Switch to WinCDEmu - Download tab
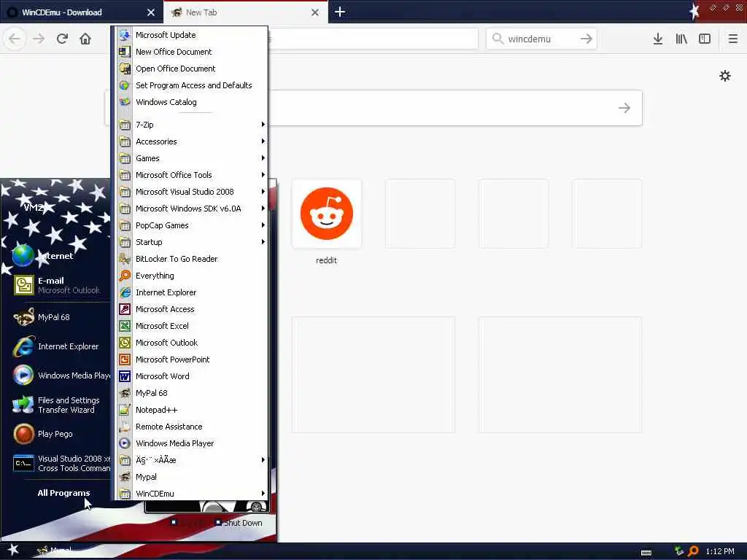 [81, 12]
